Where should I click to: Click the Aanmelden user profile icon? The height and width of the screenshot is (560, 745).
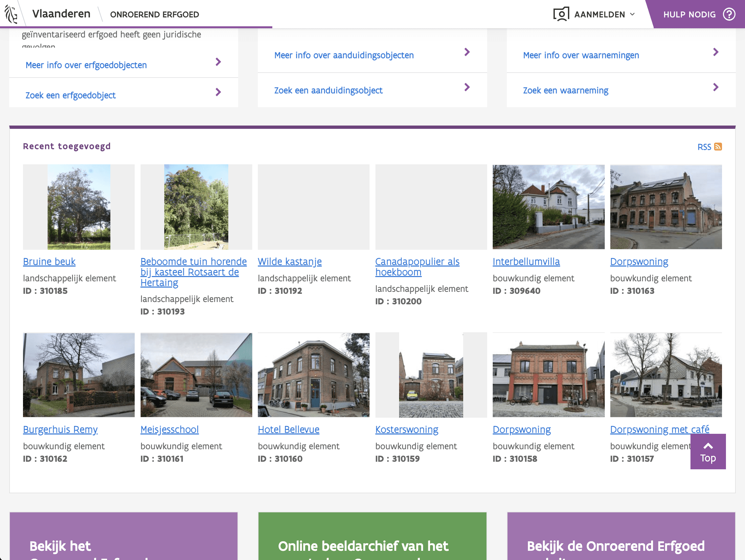click(561, 14)
